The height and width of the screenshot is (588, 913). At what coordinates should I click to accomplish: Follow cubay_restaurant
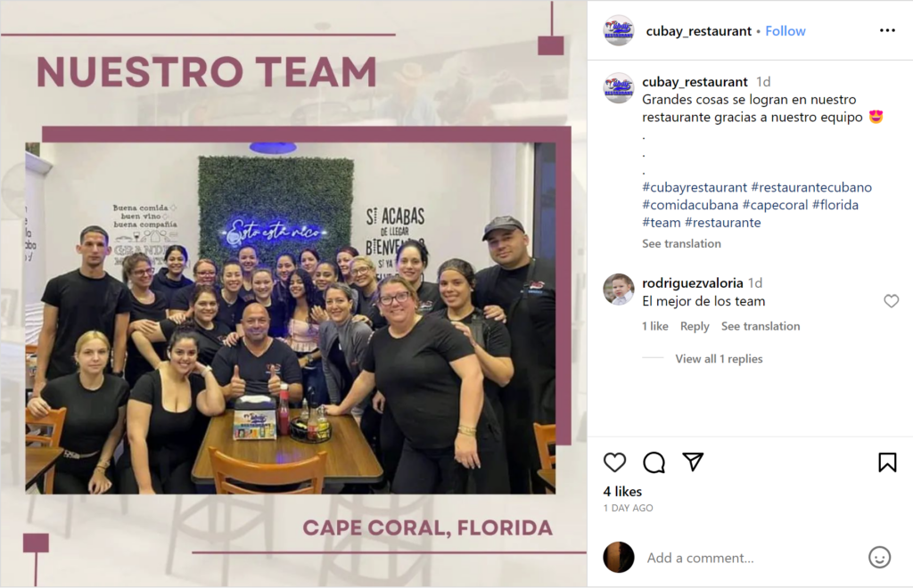(x=785, y=31)
